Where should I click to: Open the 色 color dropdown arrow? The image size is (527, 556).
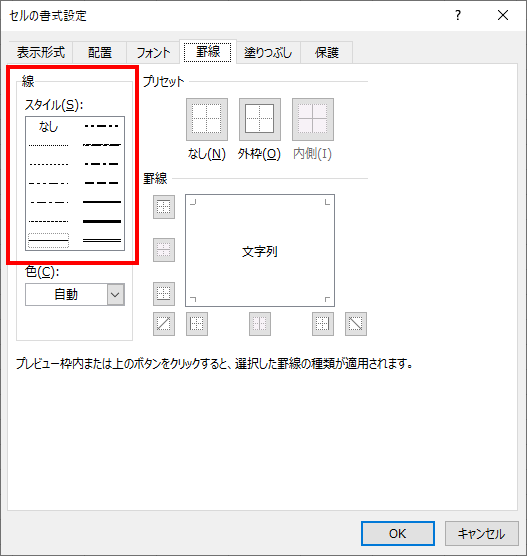pos(115,294)
